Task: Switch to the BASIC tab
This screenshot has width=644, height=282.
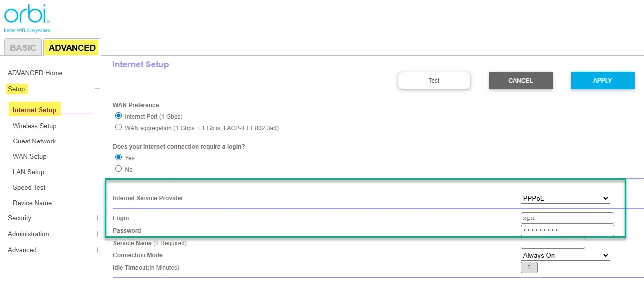Action: point(23,48)
